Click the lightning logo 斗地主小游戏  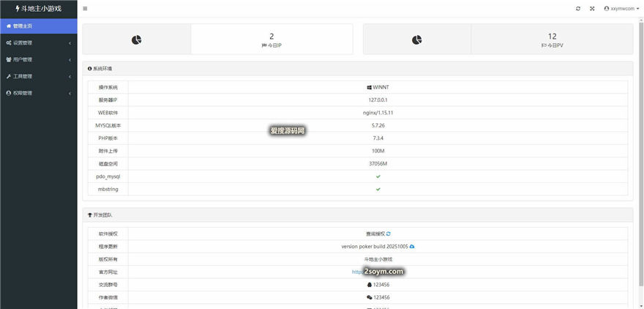point(38,9)
